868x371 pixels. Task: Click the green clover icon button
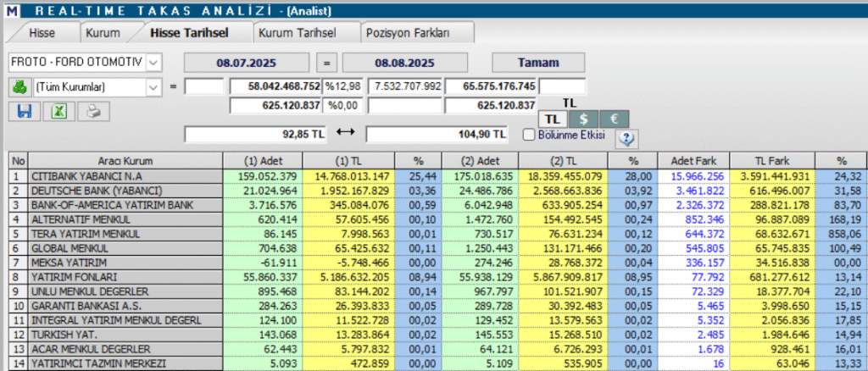click(x=20, y=86)
